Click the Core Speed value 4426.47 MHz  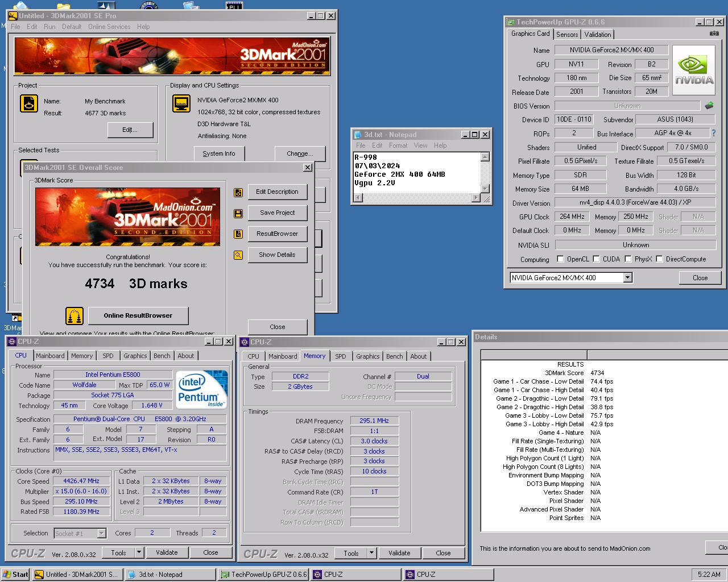[x=81, y=481]
